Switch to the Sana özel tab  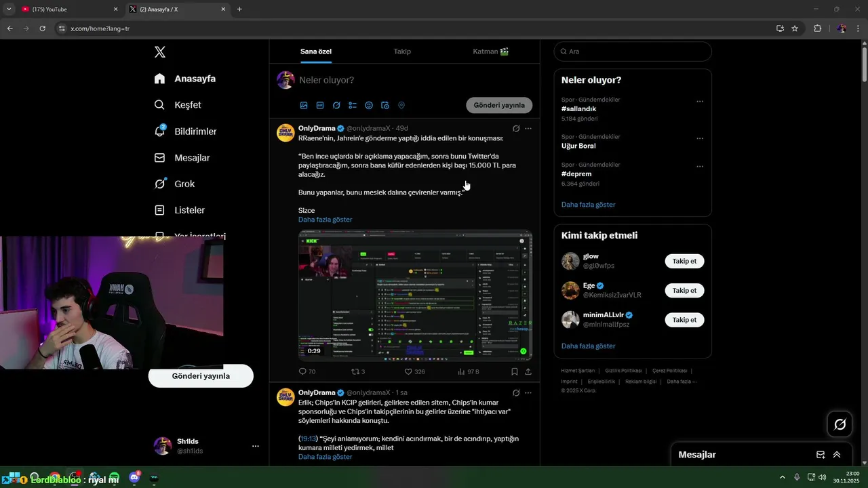(x=316, y=52)
